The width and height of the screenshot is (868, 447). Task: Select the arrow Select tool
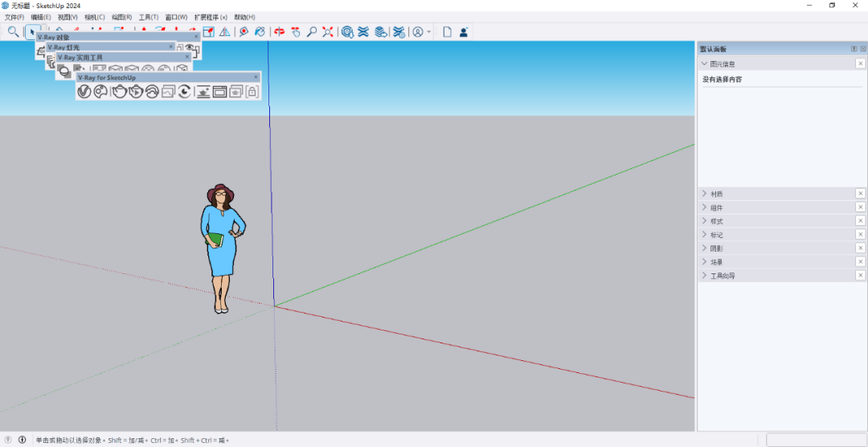tap(32, 32)
